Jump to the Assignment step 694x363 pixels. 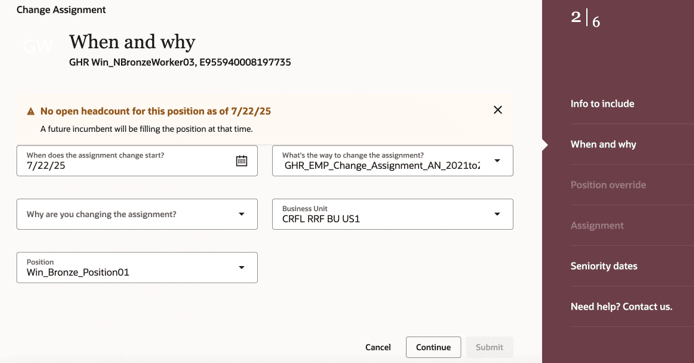pyautogui.click(x=597, y=226)
